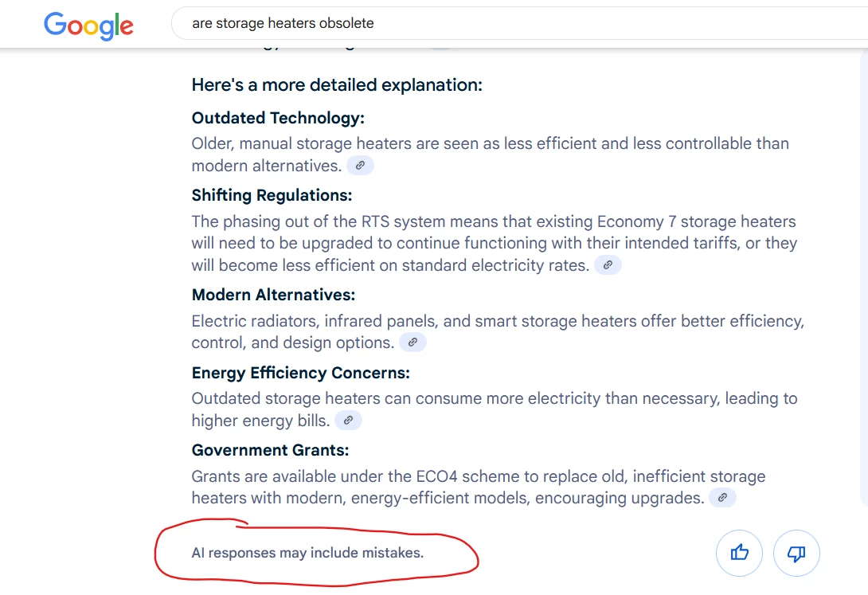Open source link icon after Modern Alternatives paragraph

point(412,343)
